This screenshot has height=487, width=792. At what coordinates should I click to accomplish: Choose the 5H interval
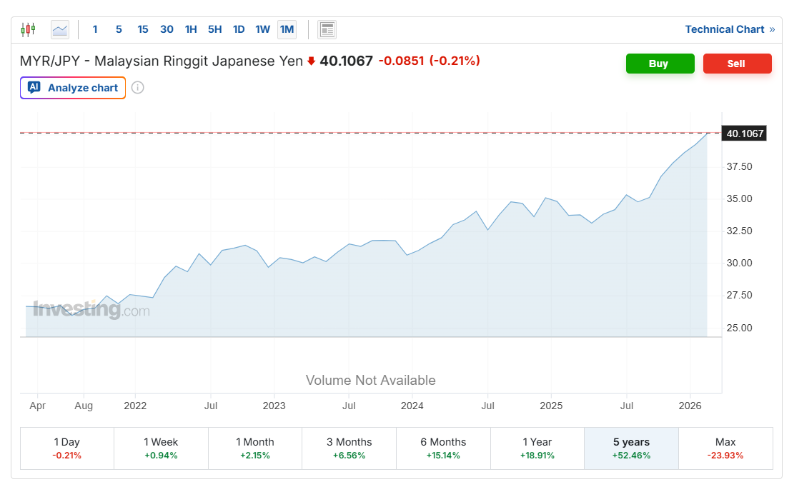click(x=215, y=29)
